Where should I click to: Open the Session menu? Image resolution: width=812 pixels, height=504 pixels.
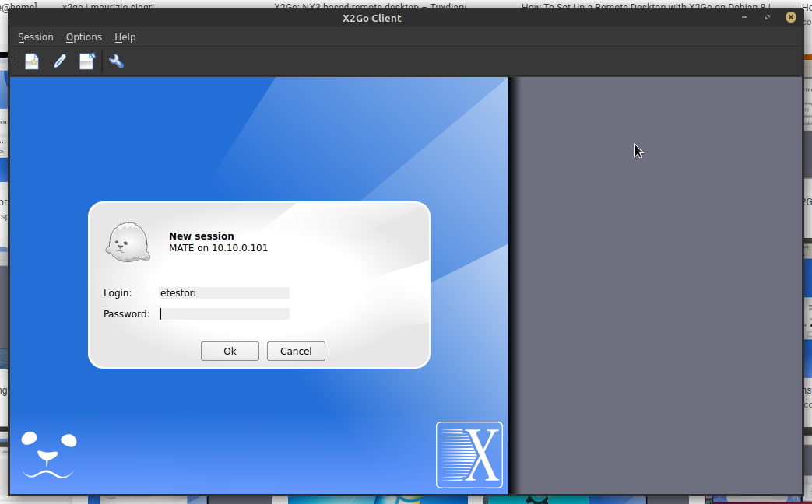[x=36, y=37]
